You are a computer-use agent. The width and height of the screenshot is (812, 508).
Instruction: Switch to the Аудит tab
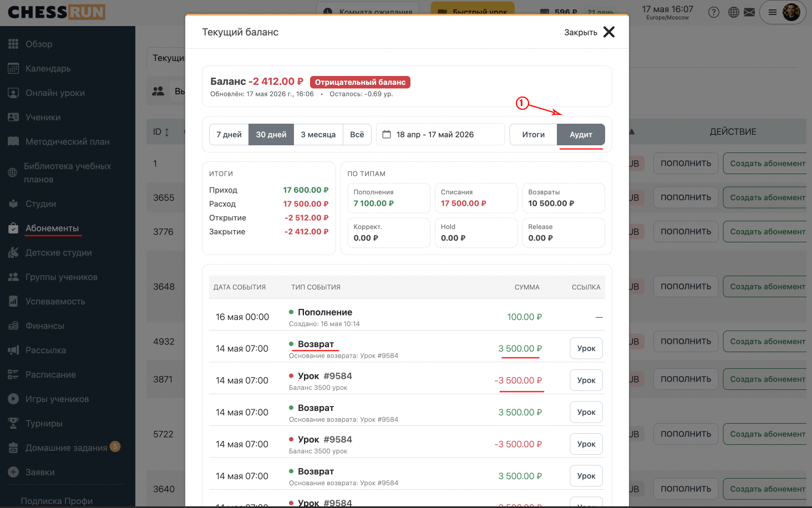pos(581,134)
